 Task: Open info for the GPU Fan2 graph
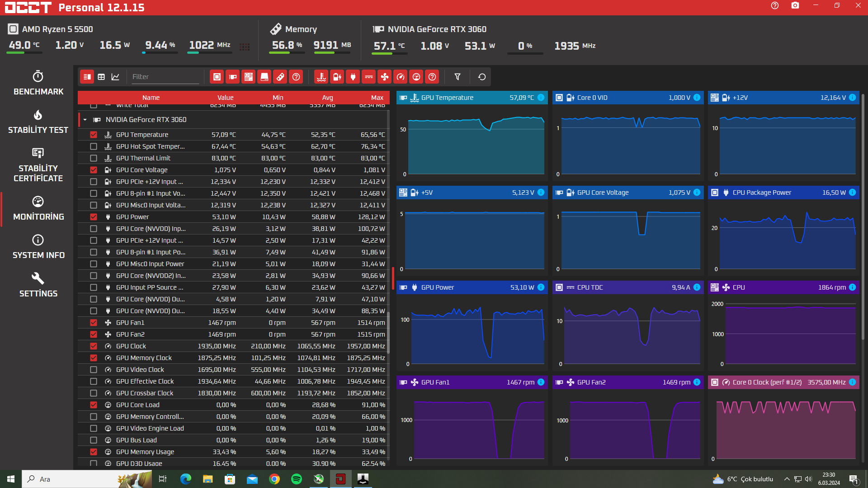[697, 382]
